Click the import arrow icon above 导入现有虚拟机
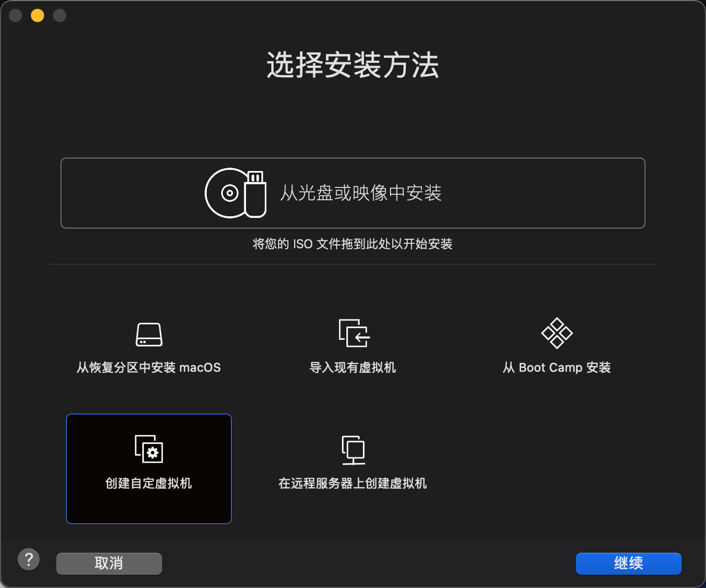706x588 pixels. [x=352, y=333]
